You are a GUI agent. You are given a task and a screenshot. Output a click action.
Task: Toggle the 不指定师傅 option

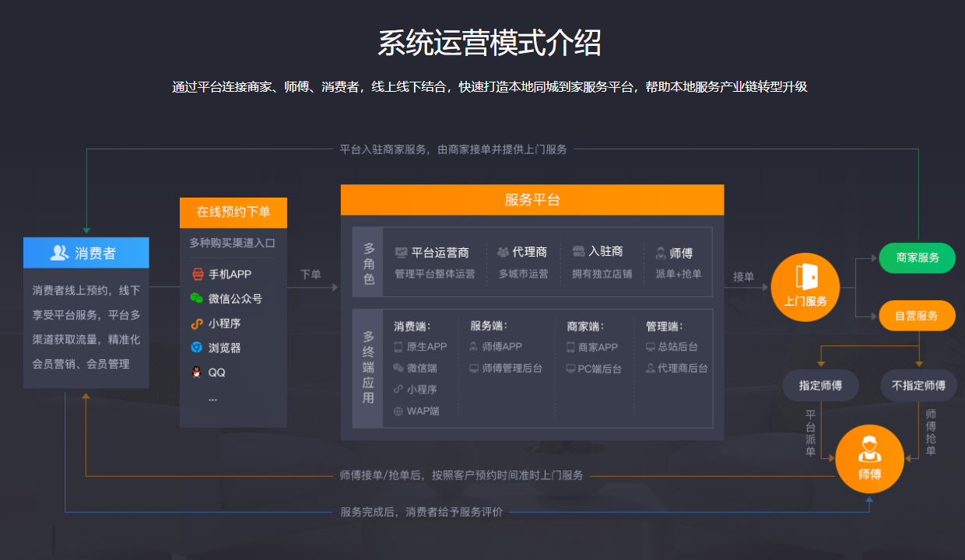point(918,385)
